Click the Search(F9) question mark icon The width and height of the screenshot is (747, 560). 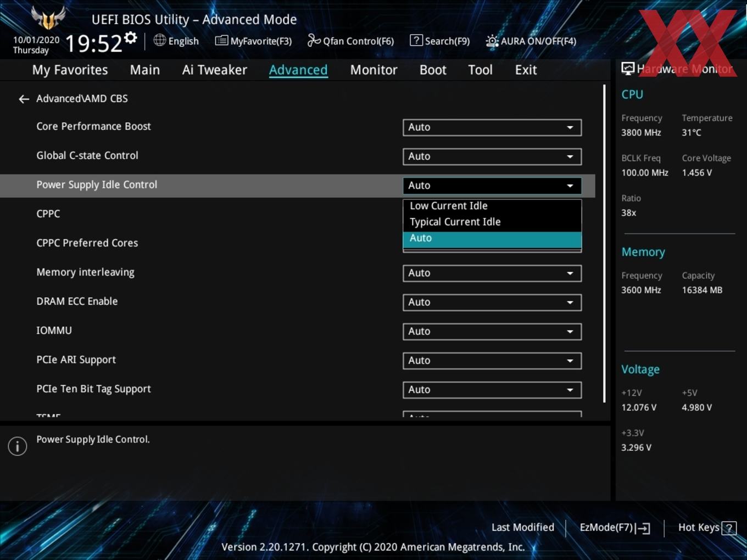pyautogui.click(x=416, y=40)
